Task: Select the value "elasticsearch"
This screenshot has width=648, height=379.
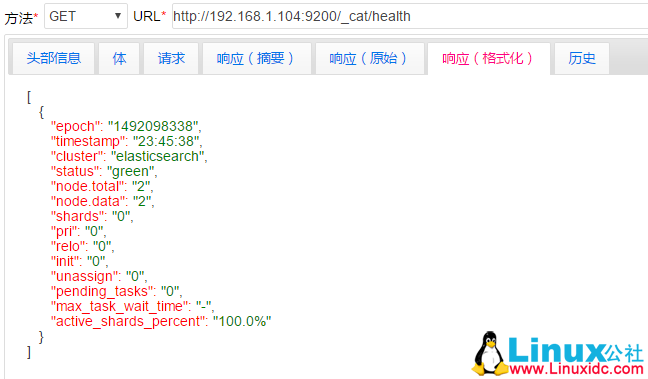Action: 157,156
